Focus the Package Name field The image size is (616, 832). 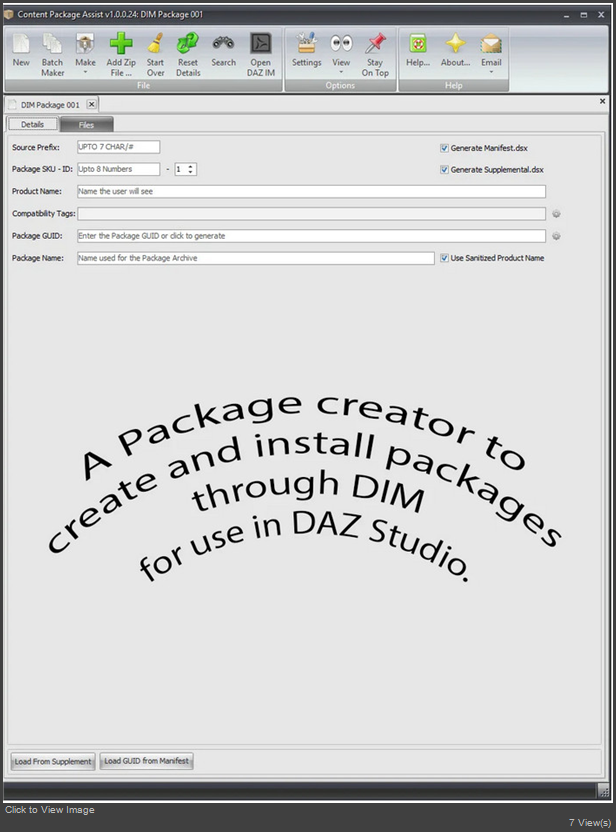256,258
